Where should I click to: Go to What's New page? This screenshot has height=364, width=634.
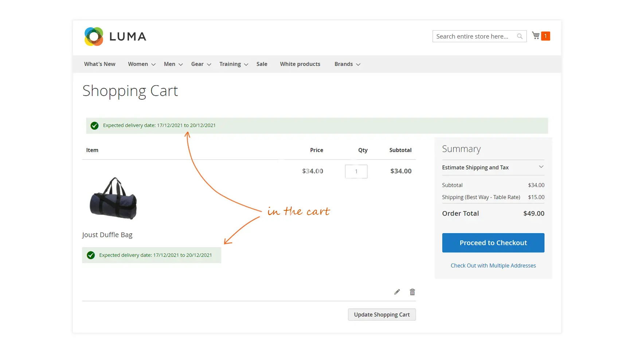(x=99, y=64)
